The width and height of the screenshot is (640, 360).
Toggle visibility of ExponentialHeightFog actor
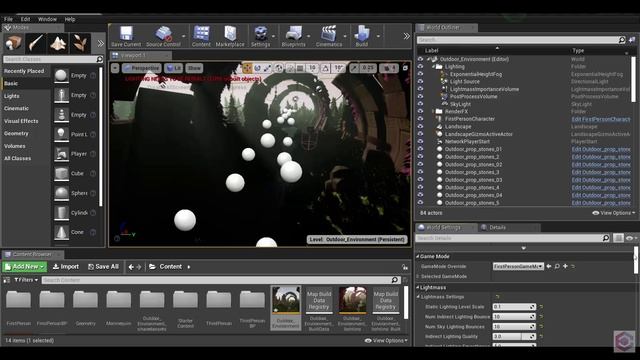[x=420, y=74]
